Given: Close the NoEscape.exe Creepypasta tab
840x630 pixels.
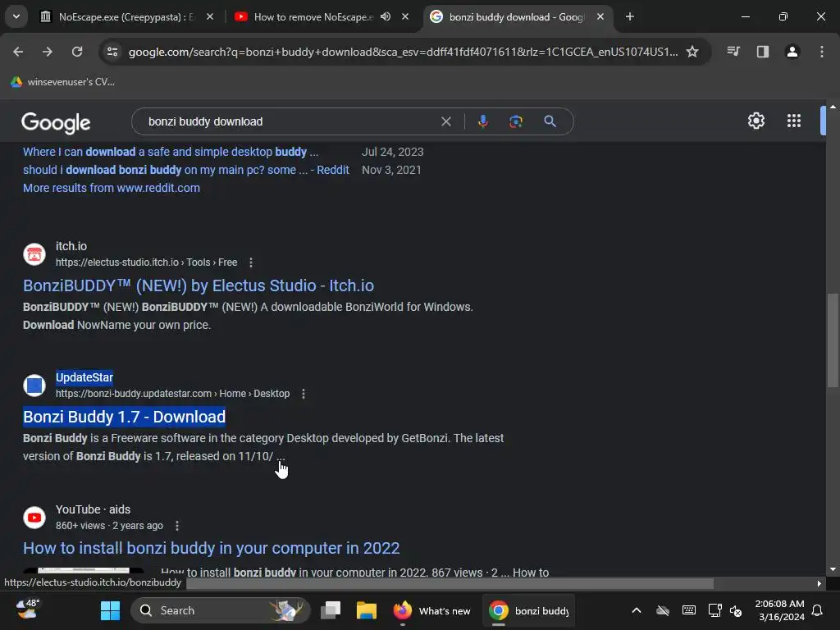Looking at the screenshot, I should click(x=210, y=16).
